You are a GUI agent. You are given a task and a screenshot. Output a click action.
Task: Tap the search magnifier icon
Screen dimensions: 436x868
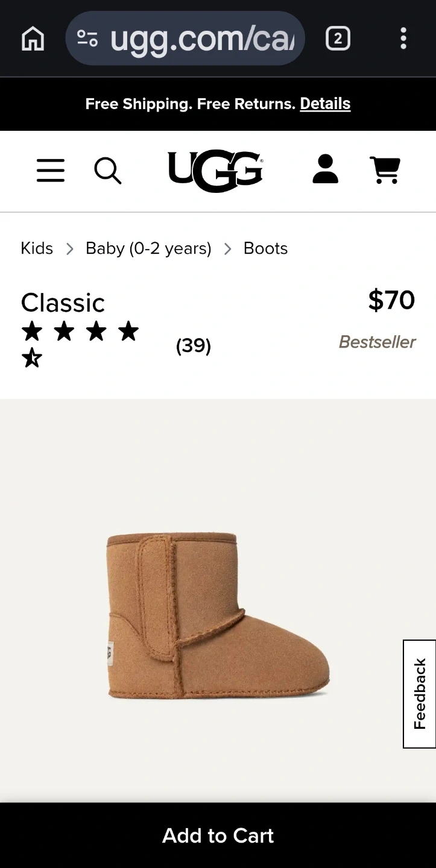(108, 171)
